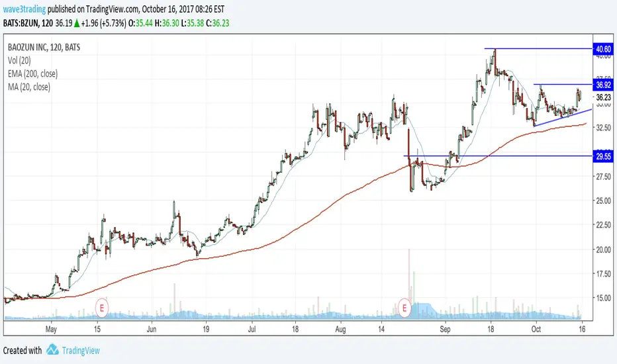Screen dimensions: 617x364
Task: Open the wave3trading author link
Action: click(24, 9)
